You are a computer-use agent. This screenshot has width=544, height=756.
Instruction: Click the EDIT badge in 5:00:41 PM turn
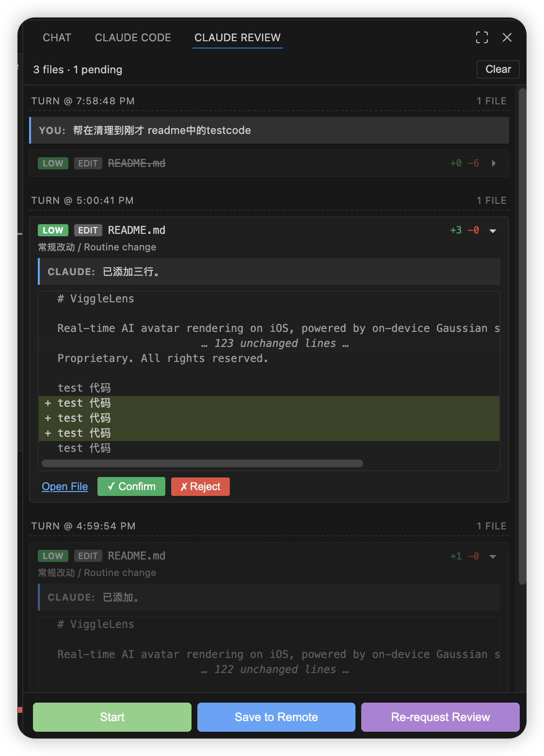[x=88, y=230]
